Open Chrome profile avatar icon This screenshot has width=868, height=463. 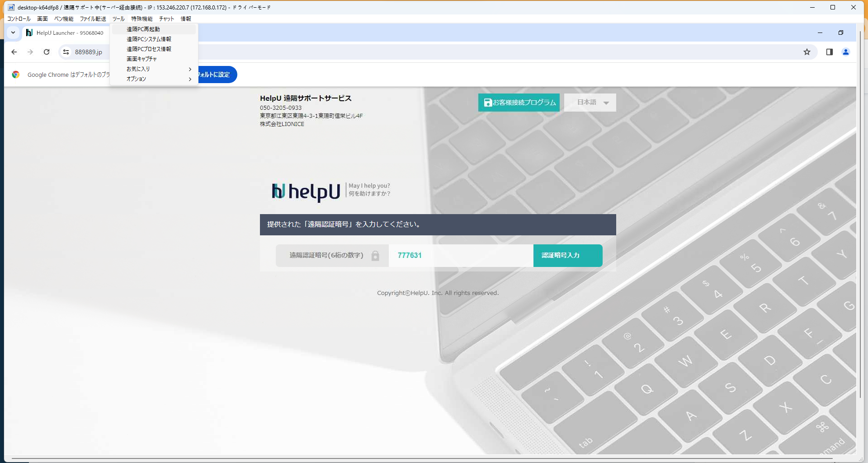click(x=846, y=52)
